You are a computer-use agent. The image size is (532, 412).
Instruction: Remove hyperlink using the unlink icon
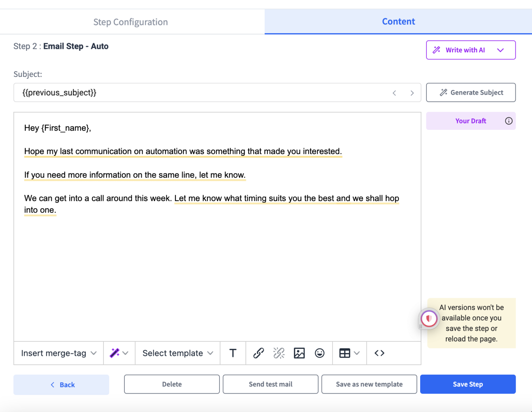(279, 353)
